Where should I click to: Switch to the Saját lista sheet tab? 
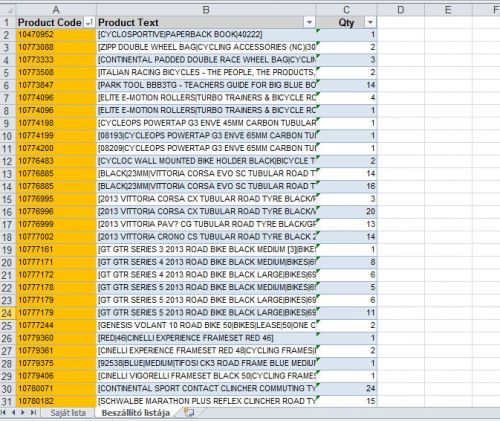point(68,413)
